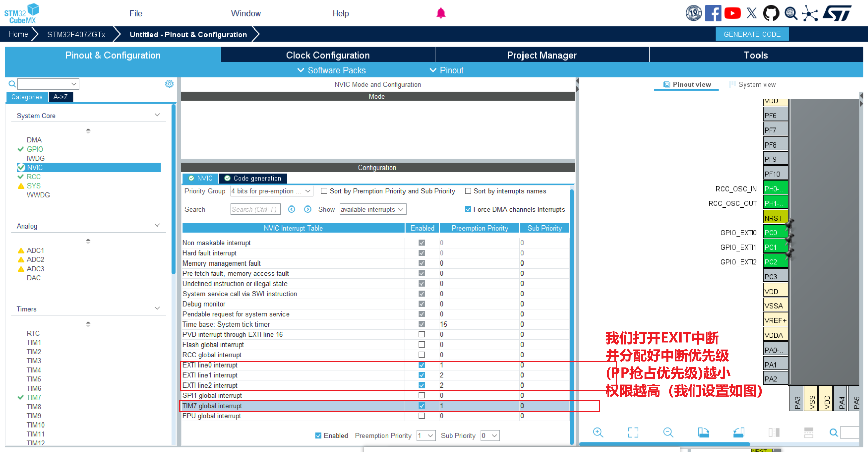Go to next search result arrow

[308, 209]
